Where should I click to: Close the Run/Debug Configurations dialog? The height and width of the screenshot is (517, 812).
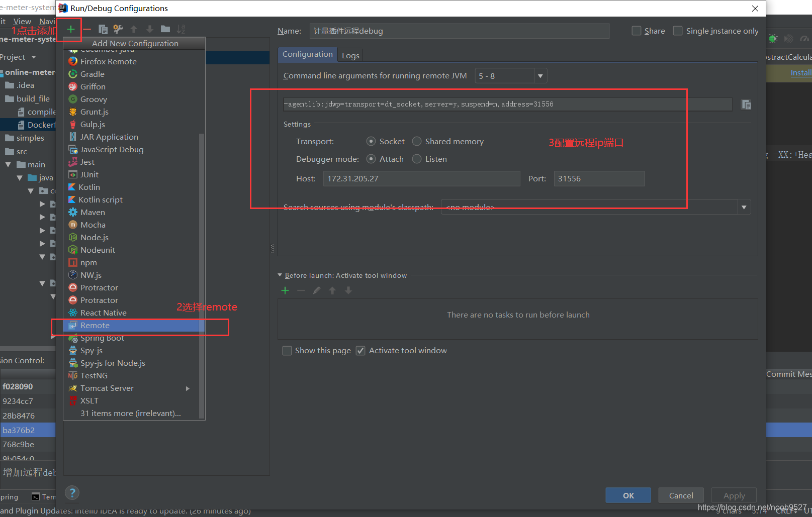tap(755, 9)
